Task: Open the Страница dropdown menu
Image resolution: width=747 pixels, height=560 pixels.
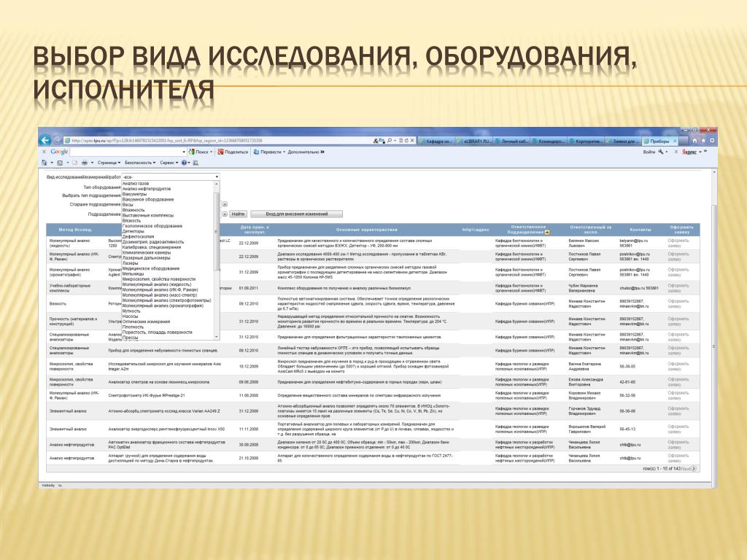Action: coord(109,163)
